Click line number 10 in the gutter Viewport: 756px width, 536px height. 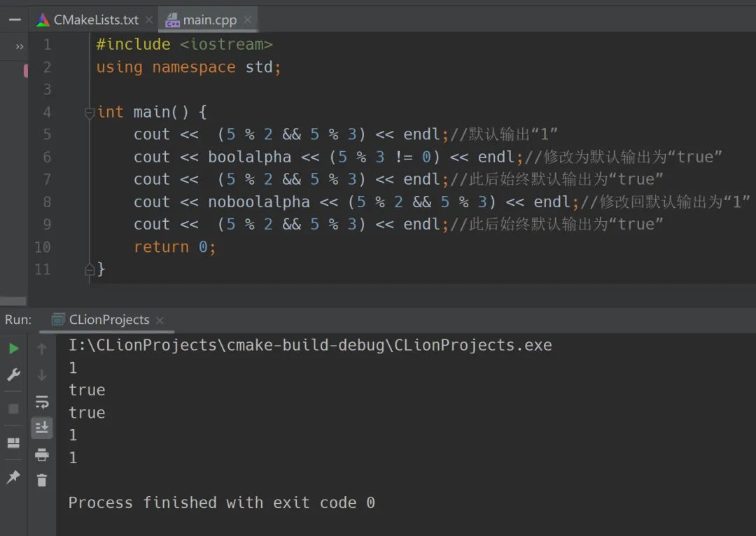43,247
